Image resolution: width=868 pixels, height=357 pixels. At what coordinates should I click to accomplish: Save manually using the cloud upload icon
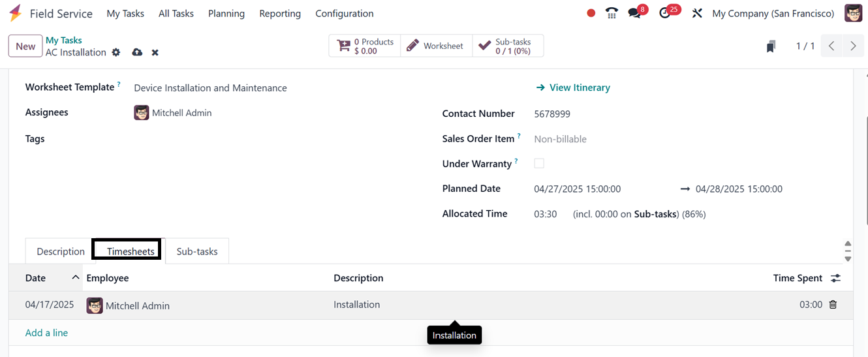[x=137, y=52]
